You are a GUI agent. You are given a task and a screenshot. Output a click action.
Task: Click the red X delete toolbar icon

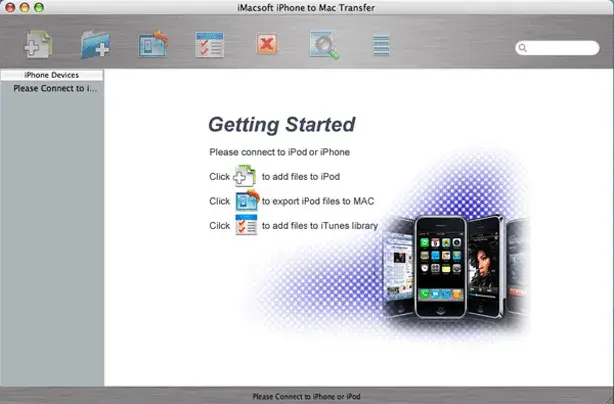click(267, 44)
